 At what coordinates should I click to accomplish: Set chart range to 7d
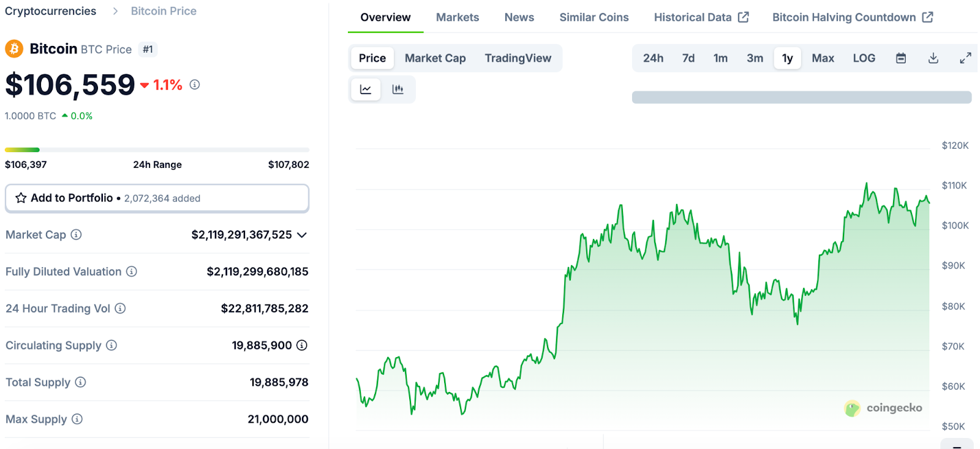point(688,58)
